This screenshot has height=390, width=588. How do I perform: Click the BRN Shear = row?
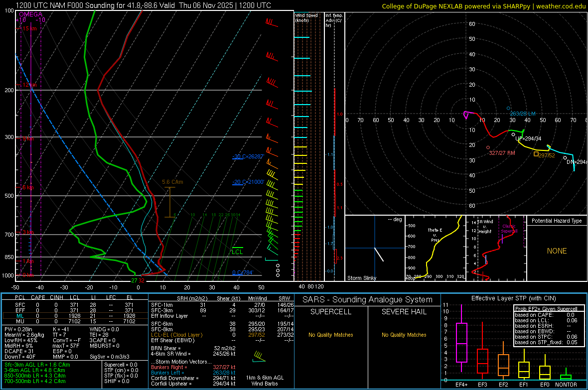point(193,348)
